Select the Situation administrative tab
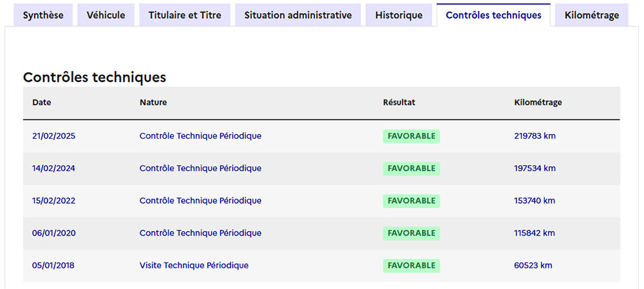Image resolution: width=644 pixels, height=289 pixels. (x=298, y=15)
